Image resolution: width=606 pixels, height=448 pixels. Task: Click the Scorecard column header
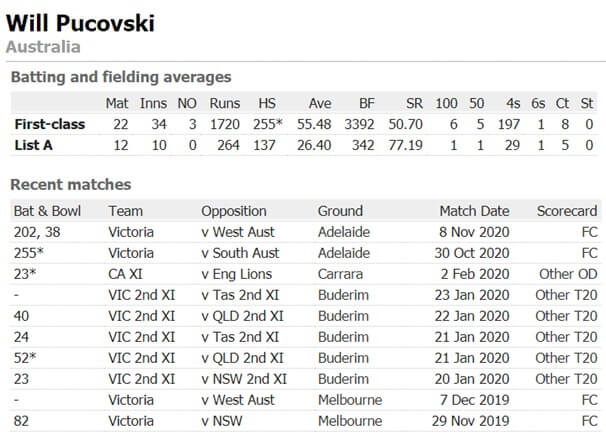click(566, 211)
